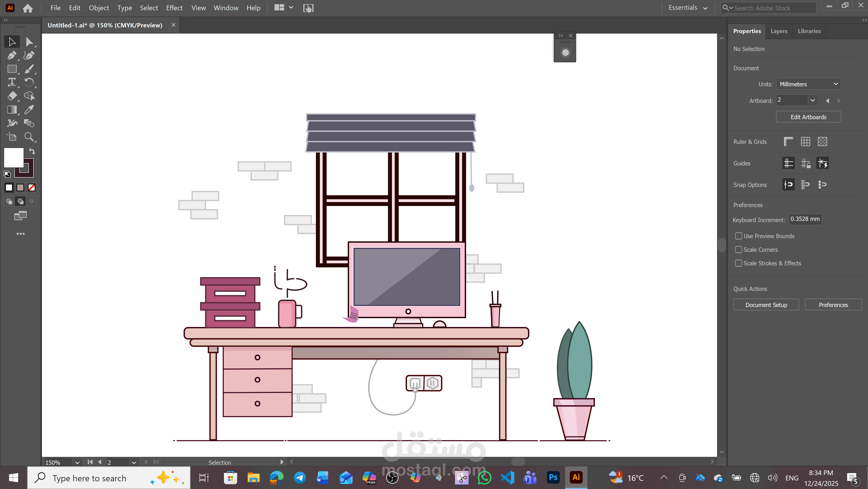868x489 pixels.
Task: Switch to the Layers tab
Action: click(x=779, y=31)
